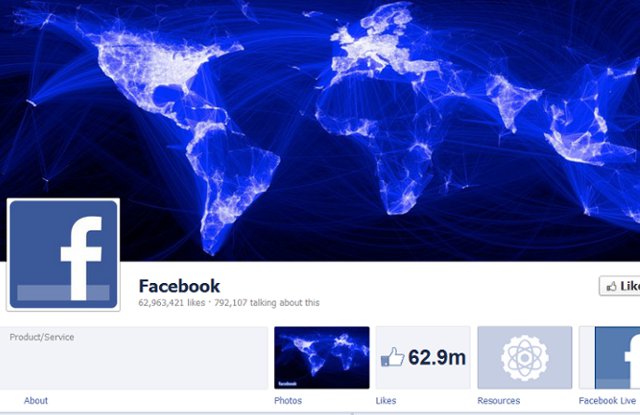Click the 62,963,421 likes count
This screenshot has width=640, height=415.
[171, 303]
